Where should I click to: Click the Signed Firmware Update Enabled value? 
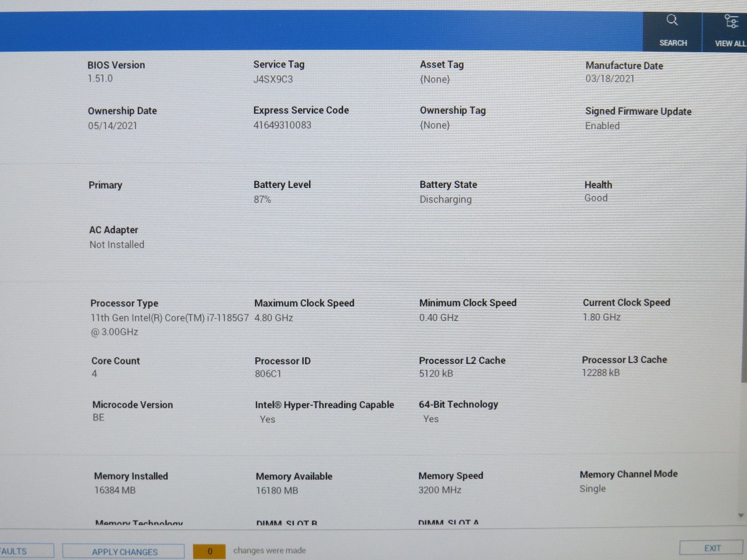(x=602, y=126)
